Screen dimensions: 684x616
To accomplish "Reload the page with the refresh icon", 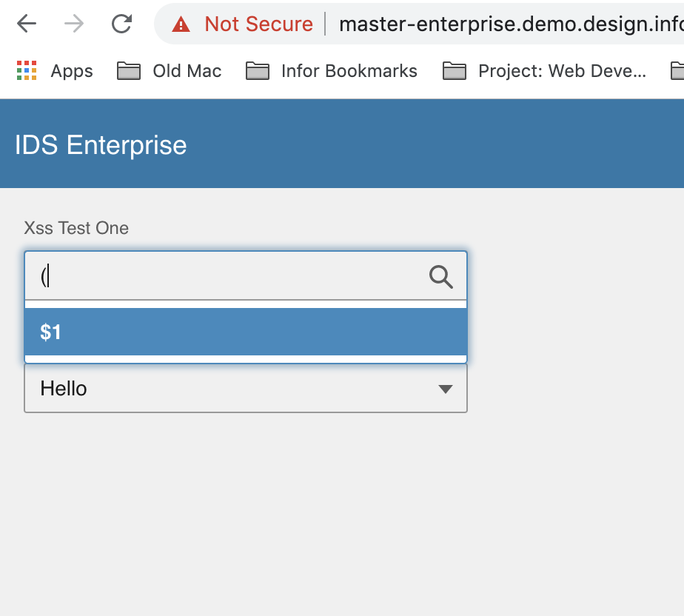I will point(121,24).
